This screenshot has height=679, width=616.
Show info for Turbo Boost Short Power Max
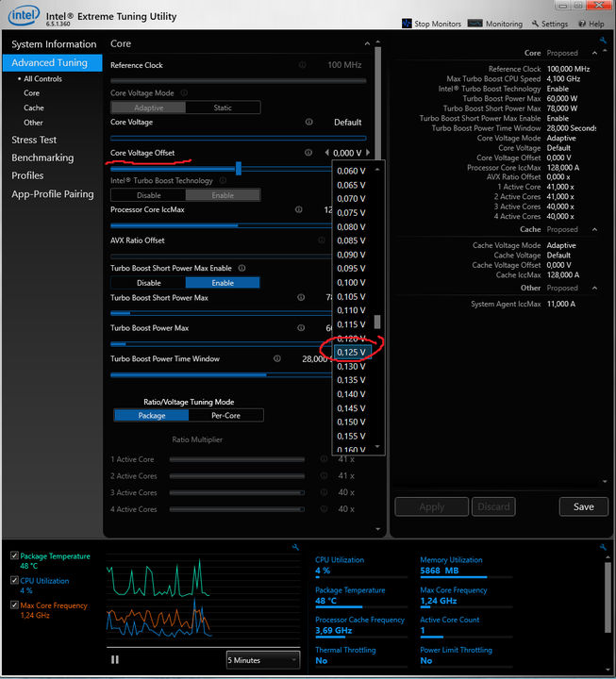pos(301,297)
